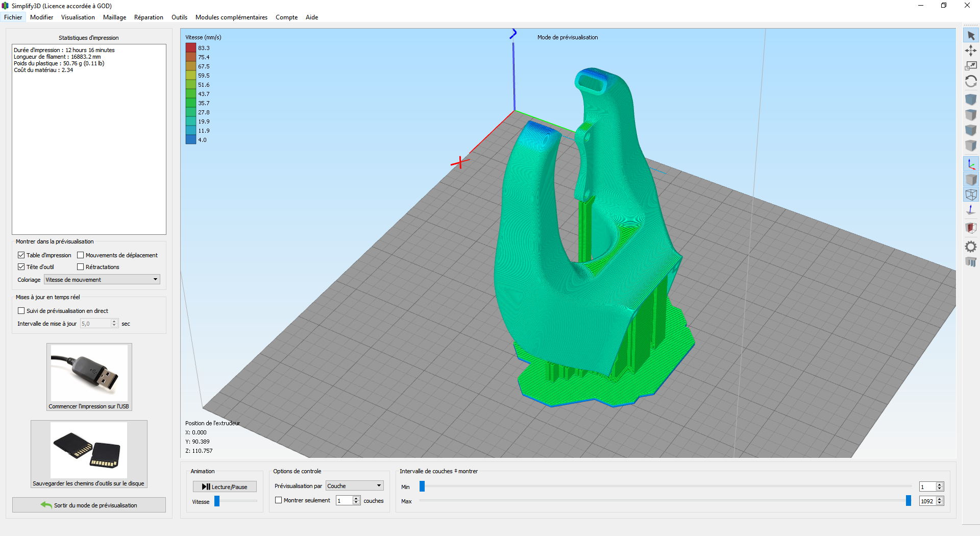The image size is (980, 536).
Task: Click the USB cable print thumbnail
Action: pyautogui.click(x=89, y=373)
